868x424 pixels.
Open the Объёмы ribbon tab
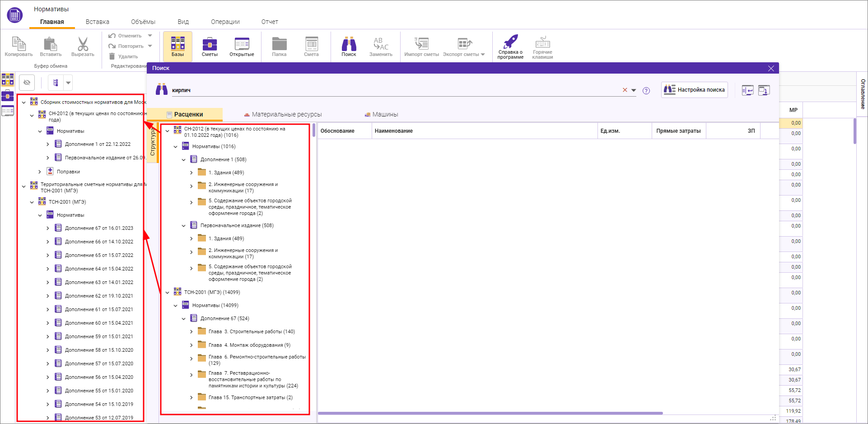point(143,22)
